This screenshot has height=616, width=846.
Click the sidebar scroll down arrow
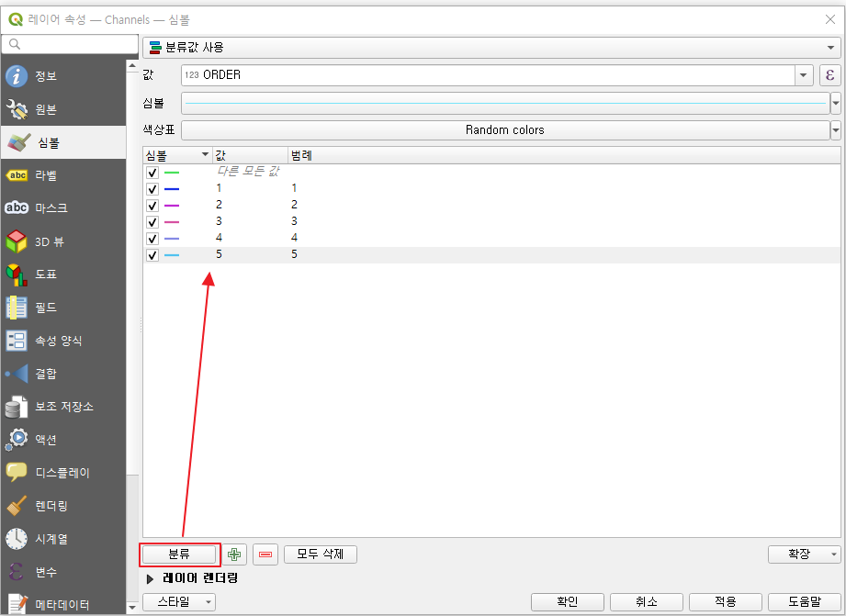click(132, 608)
